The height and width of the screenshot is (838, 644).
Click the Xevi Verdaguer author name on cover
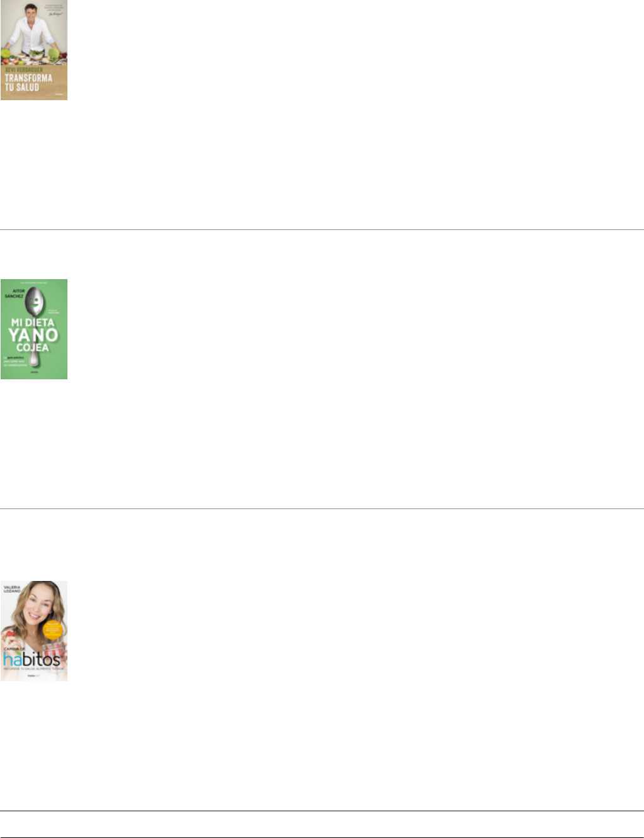coord(24,70)
